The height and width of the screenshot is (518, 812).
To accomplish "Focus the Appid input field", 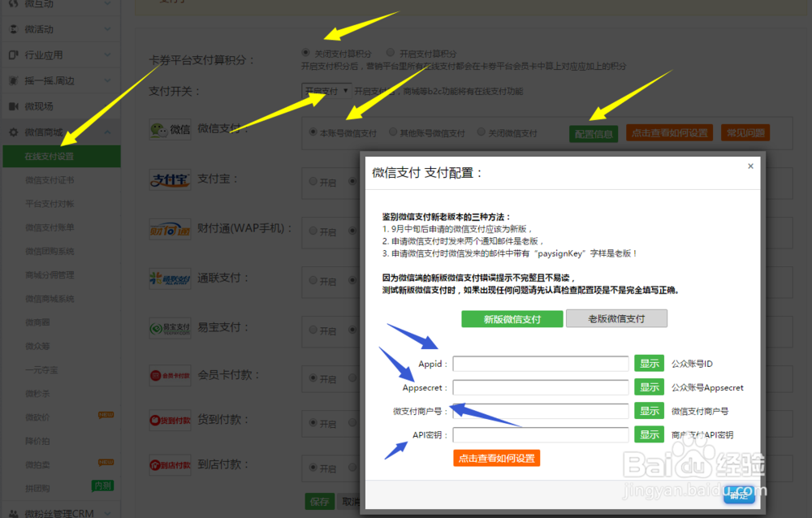I will [x=541, y=364].
